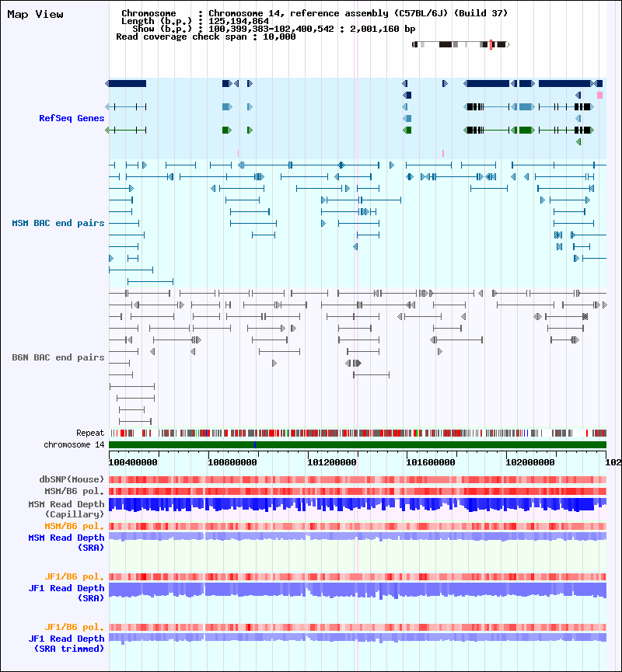The height and width of the screenshot is (672, 622).
Task: Click the Repeat track band
Action: [x=358, y=433]
